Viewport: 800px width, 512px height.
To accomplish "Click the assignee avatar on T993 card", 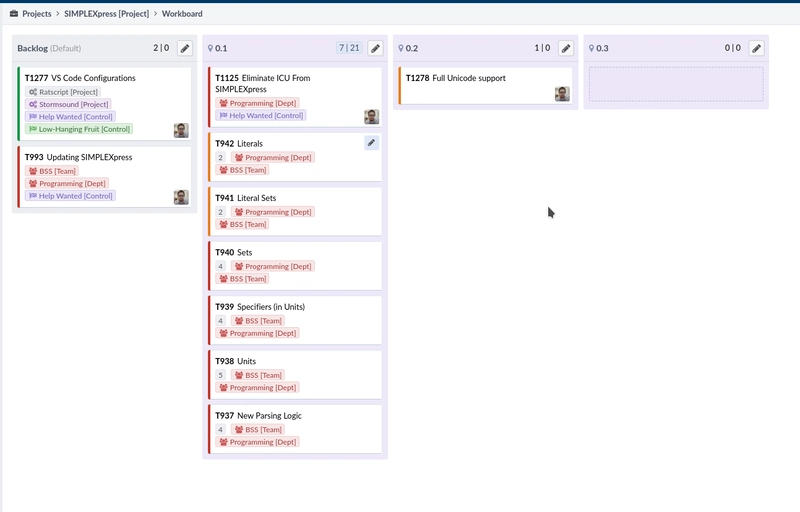I will coord(181,197).
